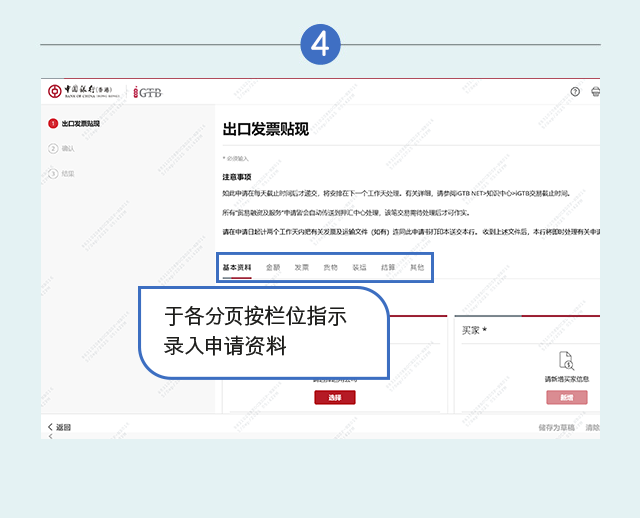Click the step 1 red circle indicator

click(x=53, y=123)
